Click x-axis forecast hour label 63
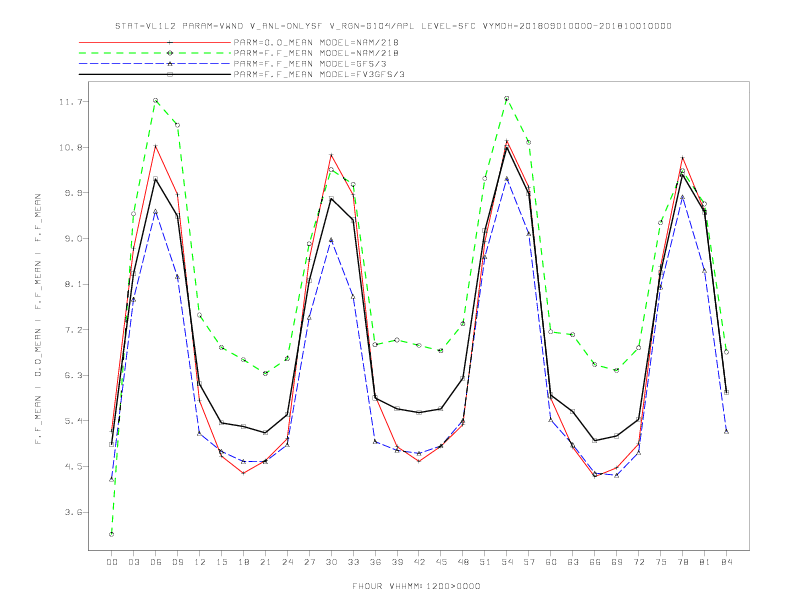 pos(573,562)
